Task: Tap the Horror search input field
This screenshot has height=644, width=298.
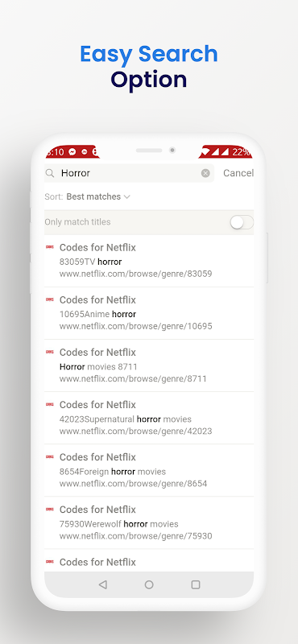Action: (x=129, y=173)
